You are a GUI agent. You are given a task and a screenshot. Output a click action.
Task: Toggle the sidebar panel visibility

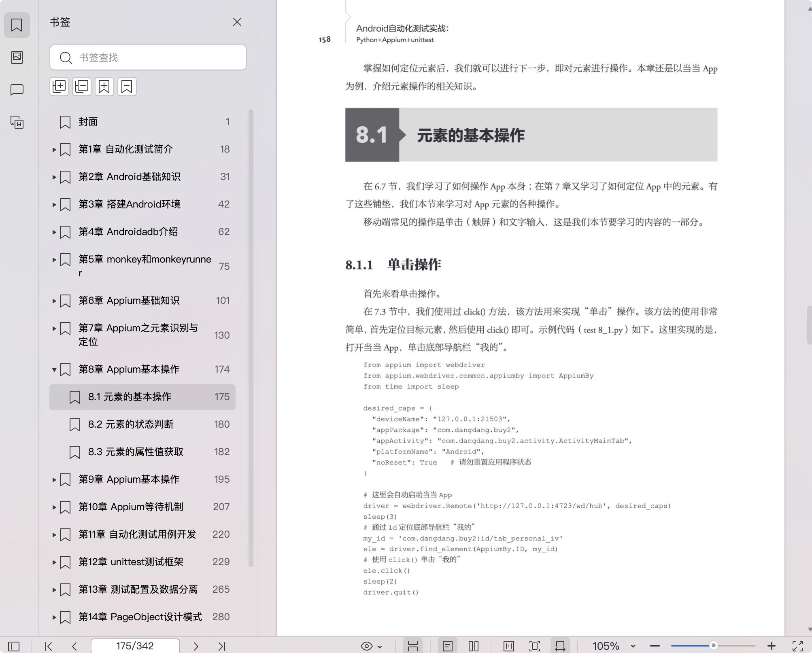(x=14, y=646)
